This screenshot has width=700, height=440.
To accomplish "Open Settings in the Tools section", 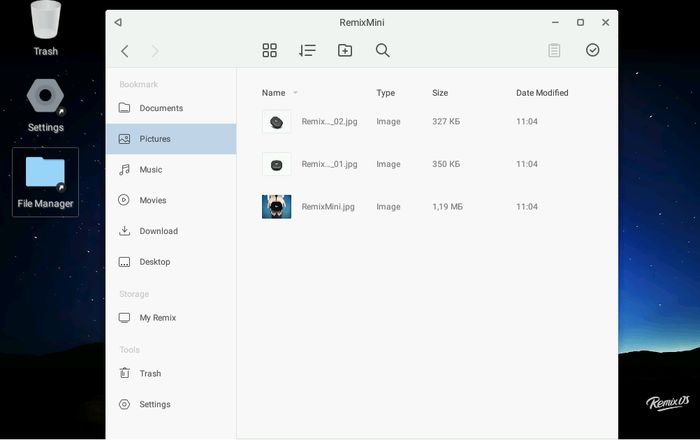I will 154,404.
